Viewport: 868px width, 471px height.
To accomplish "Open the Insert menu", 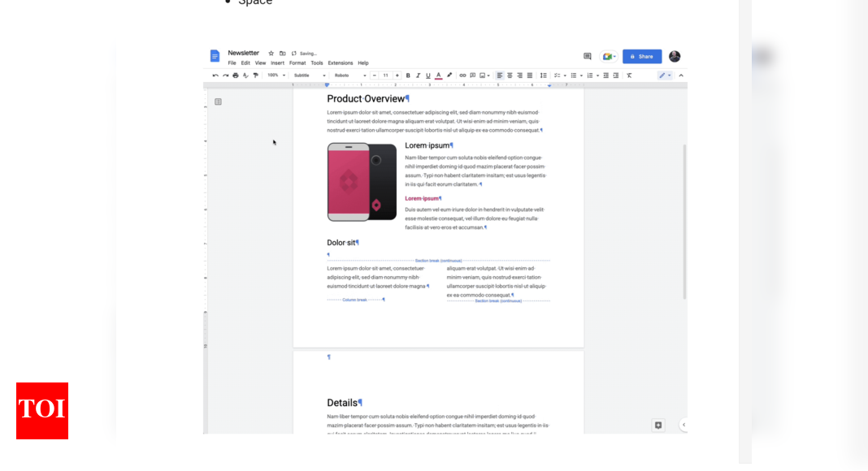I will (277, 63).
